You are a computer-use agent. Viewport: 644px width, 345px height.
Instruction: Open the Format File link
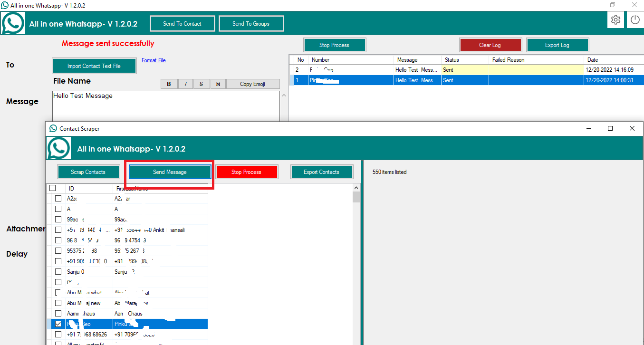[x=154, y=60]
